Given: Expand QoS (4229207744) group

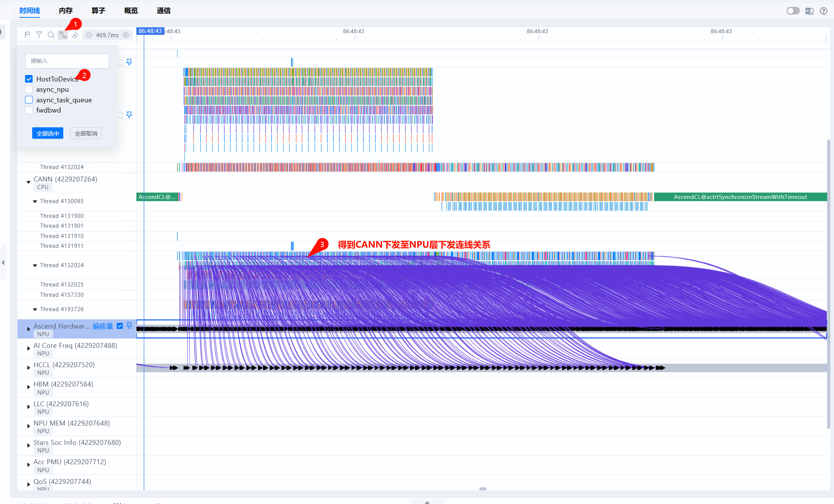Looking at the screenshot, I should 28,484.
